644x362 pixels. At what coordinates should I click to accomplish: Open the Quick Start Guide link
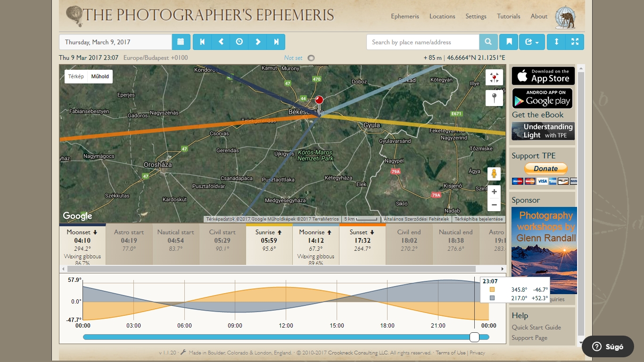pyautogui.click(x=537, y=327)
